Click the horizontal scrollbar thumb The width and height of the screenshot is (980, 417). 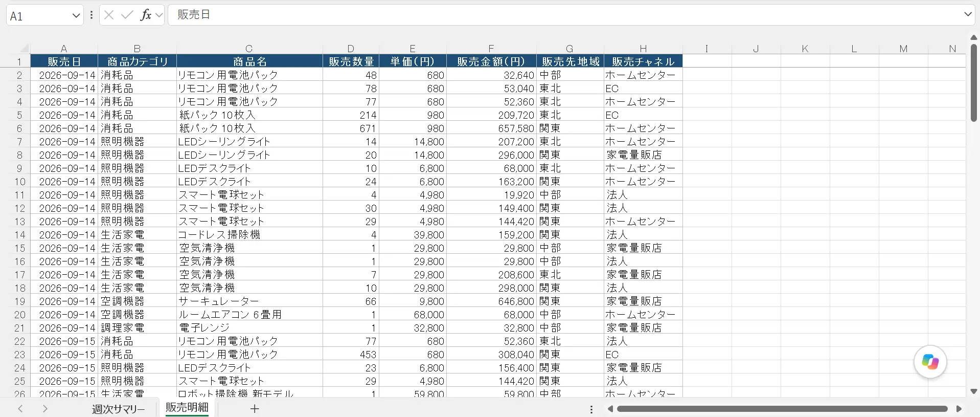coord(782,409)
